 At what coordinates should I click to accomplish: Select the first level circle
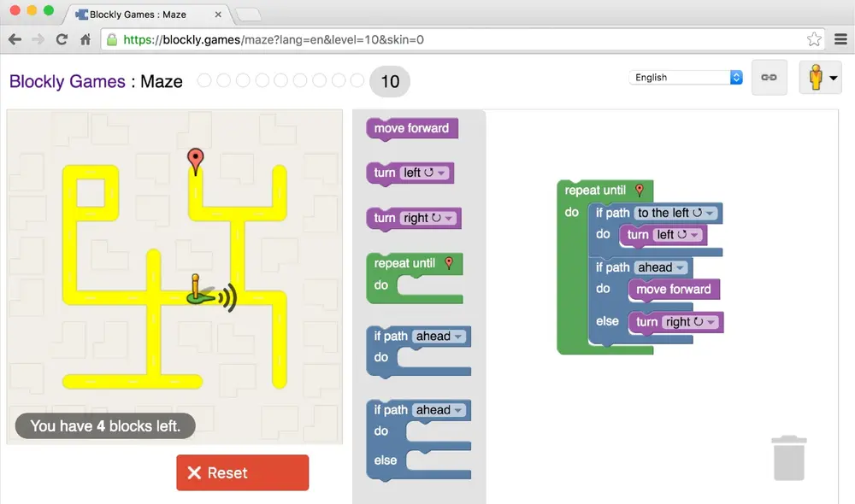pos(204,80)
